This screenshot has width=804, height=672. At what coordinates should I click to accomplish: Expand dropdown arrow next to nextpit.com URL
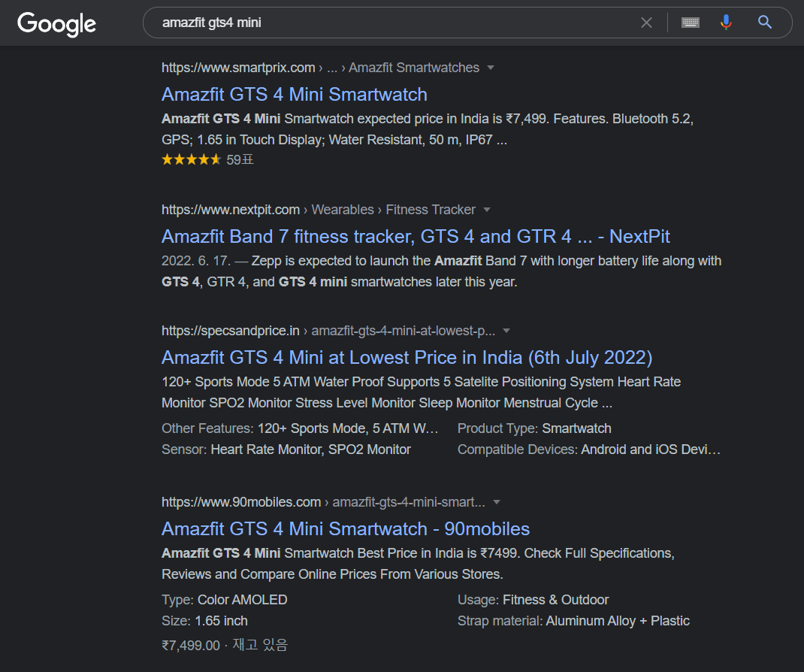(x=487, y=210)
